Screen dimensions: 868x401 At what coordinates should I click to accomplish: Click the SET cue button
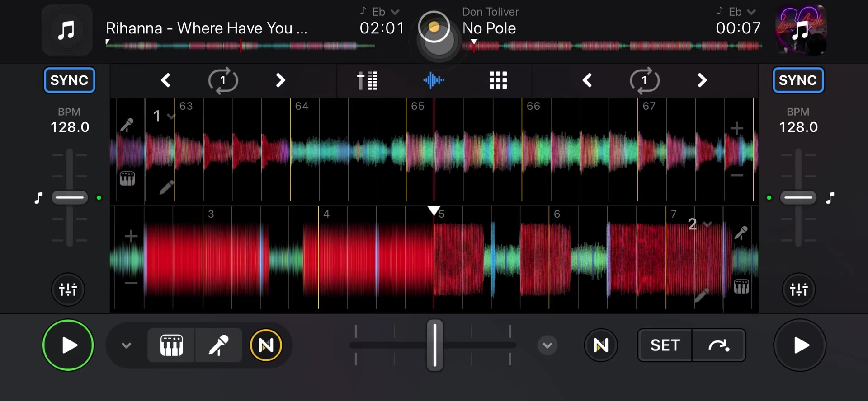click(x=665, y=345)
